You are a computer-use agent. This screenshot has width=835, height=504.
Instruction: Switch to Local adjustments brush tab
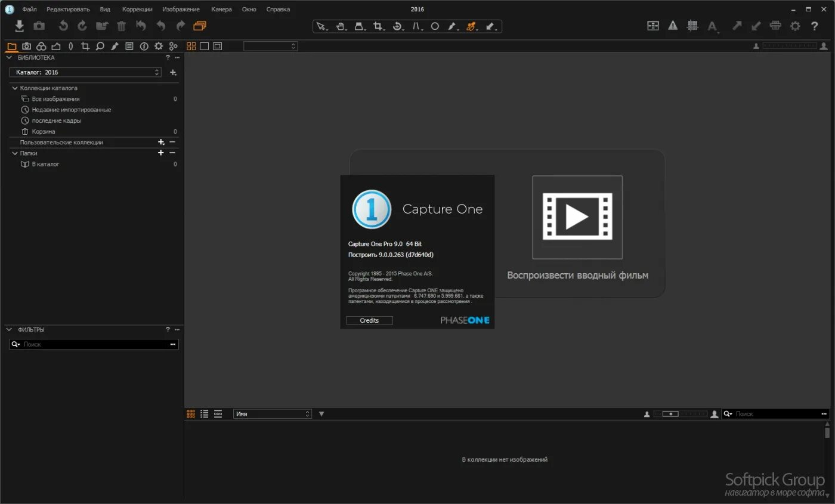click(115, 46)
